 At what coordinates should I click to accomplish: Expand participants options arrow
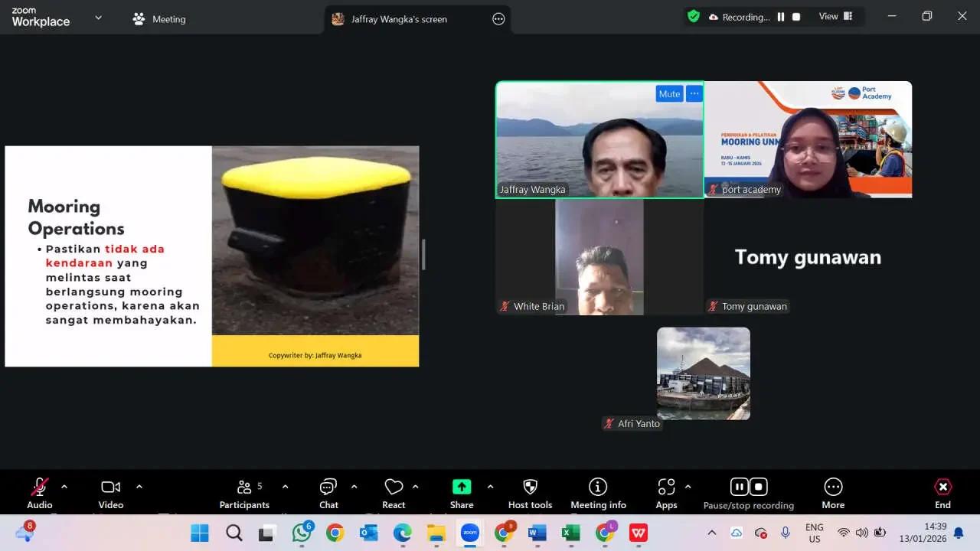pos(285,487)
